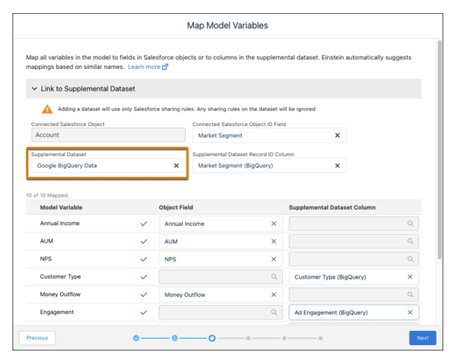The height and width of the screenshot is (363, 463).
Task: Jump to first step in progress indicator
Action: click(136, 338)
